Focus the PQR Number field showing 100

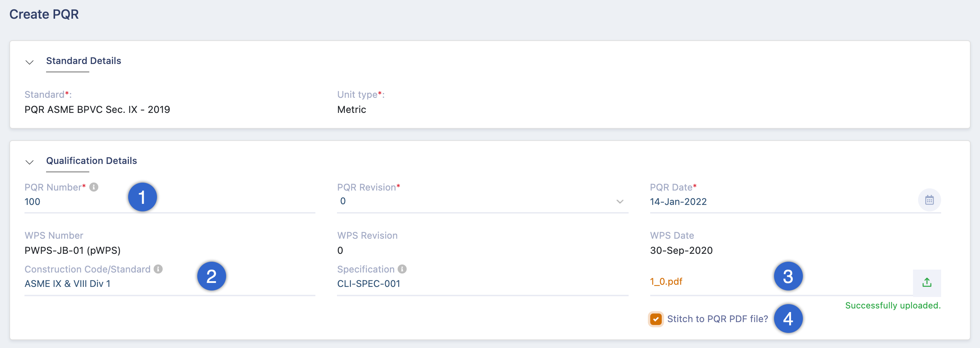point(170,202)
